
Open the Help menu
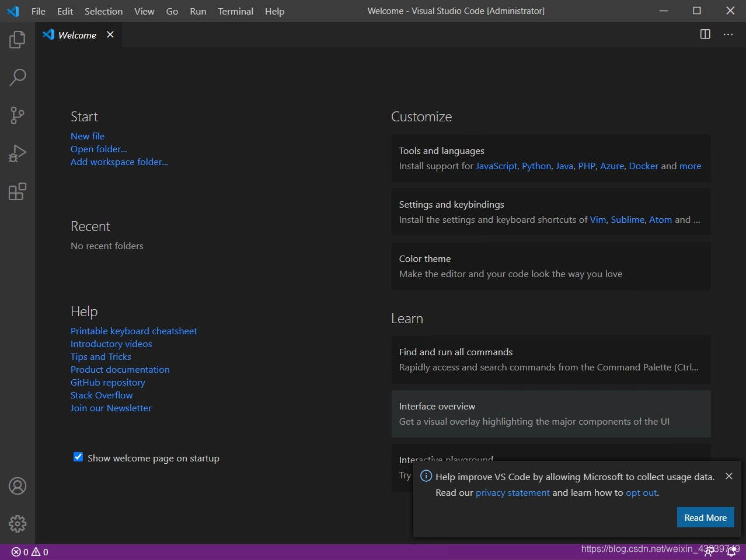[274, 11]
